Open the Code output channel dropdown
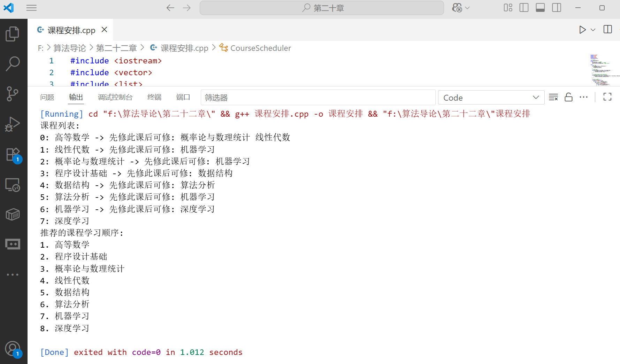Screen dimensions: 620x364 coord(491,98)
